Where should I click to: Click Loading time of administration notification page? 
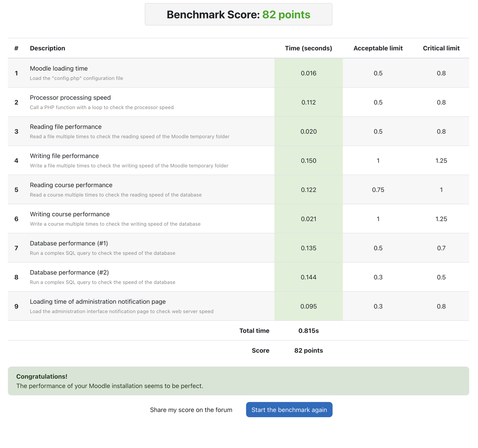(98, 301)
